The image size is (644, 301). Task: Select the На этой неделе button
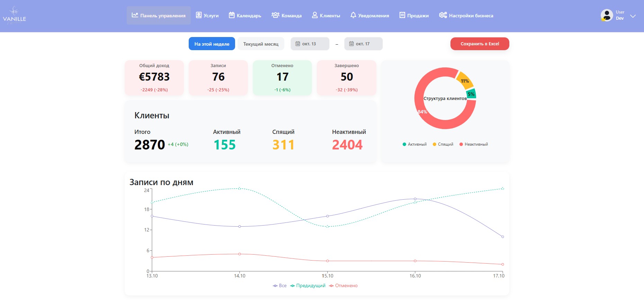click(x=212, y=44)
